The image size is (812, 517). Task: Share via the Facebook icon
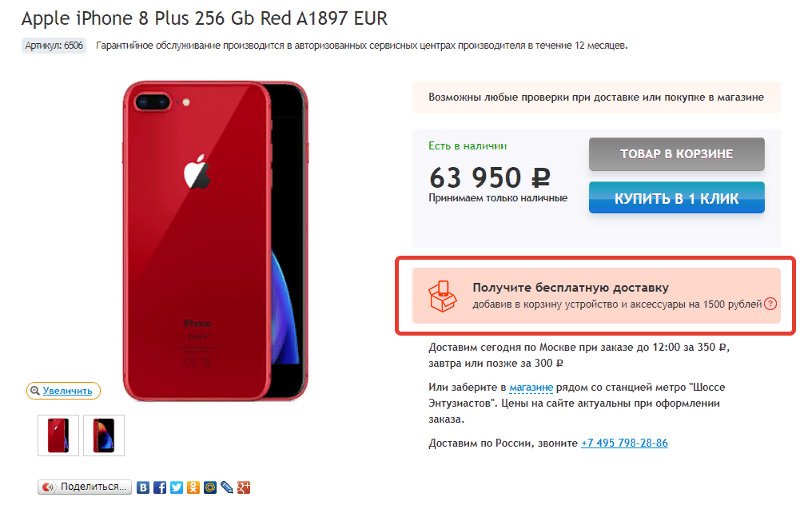pos(160,487)
